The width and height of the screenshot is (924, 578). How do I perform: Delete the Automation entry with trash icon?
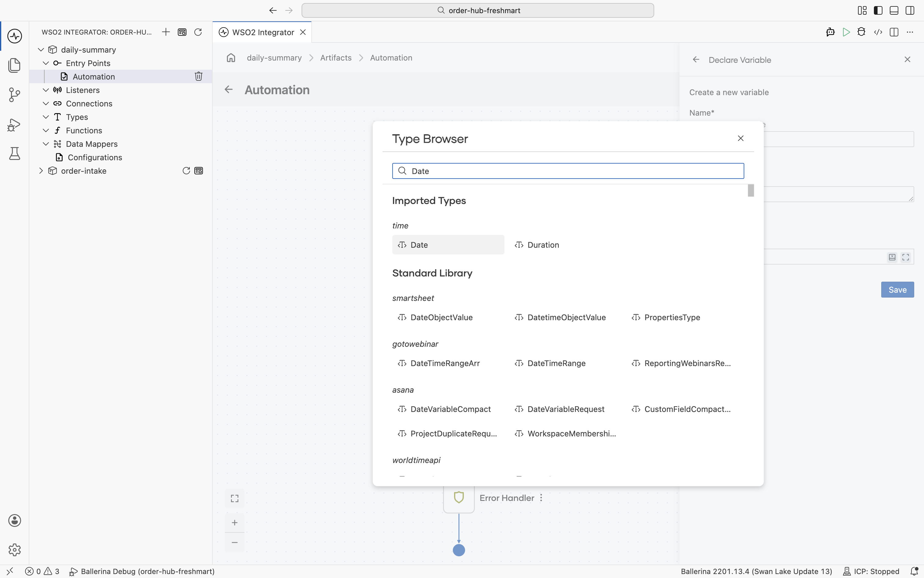[x=199, y=76]
